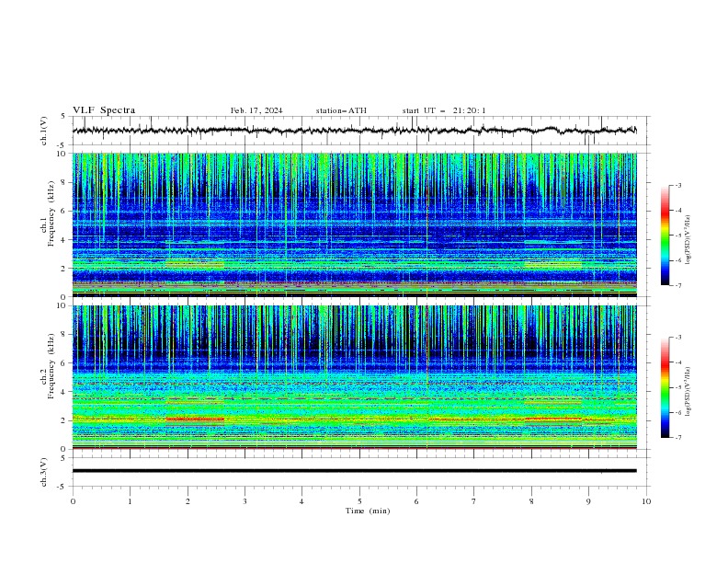This screenshot has width=728, height=563.
Task: Click time axis tick label "9" at bottom
Action: [x=588, y=501]
